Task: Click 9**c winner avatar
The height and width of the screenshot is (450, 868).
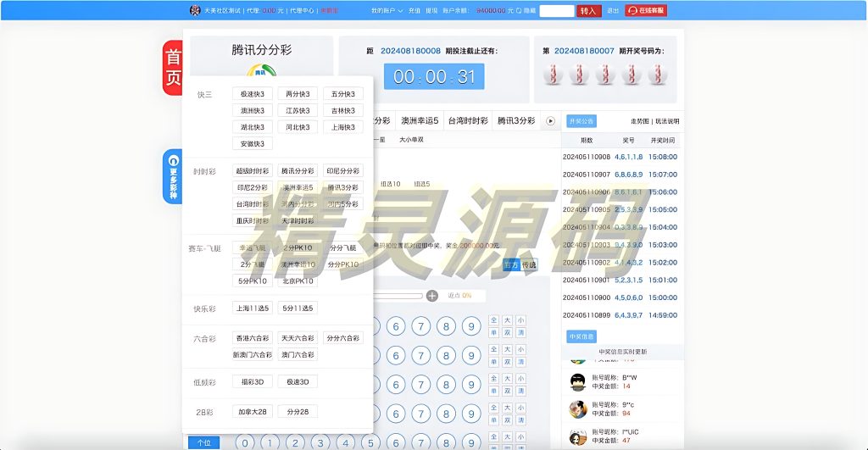Action: (578, 409)
